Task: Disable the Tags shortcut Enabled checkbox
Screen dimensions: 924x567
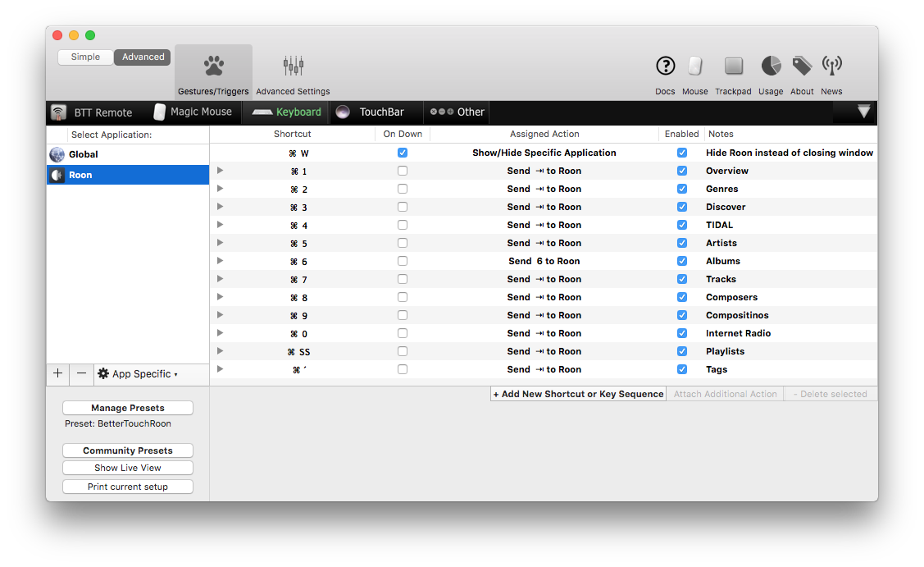Action: pos(682,369)
